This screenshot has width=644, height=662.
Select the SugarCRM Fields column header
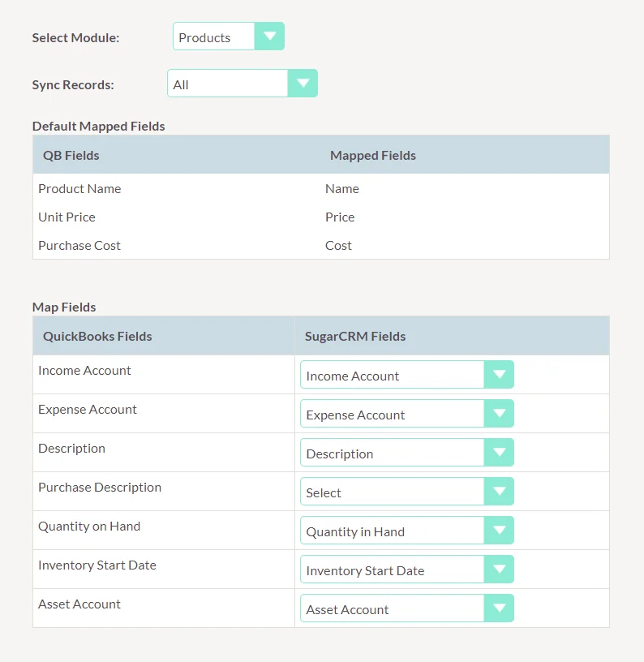coord(354,336)
